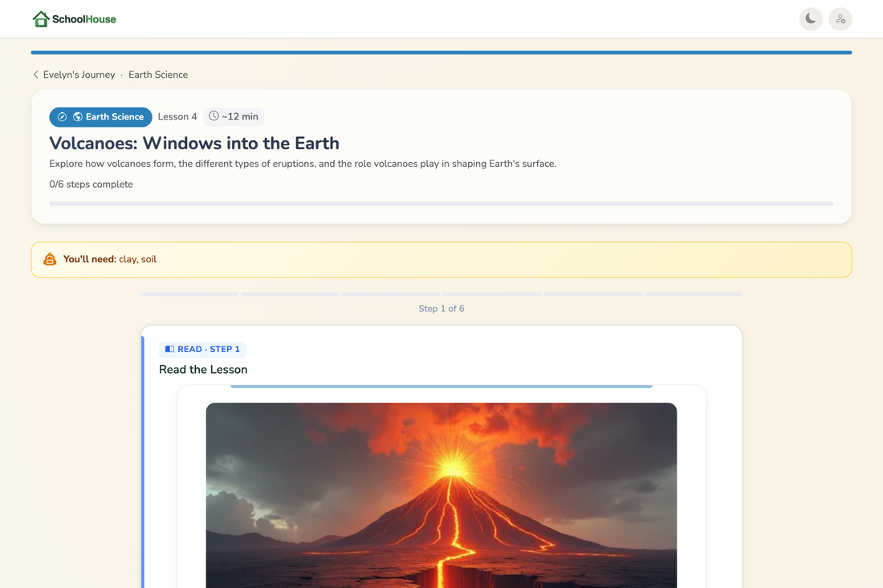Jump to fourth step segment indicator
This screenshot has height=588, width=883.
tap(492, 294)
